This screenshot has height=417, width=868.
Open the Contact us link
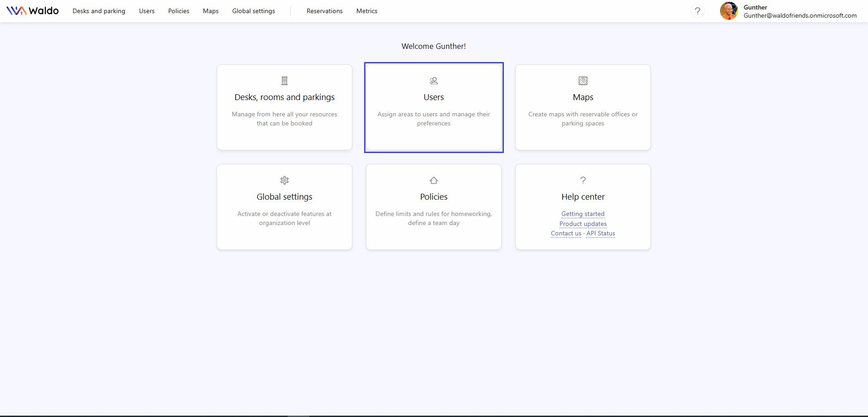[x=566, y=233]
